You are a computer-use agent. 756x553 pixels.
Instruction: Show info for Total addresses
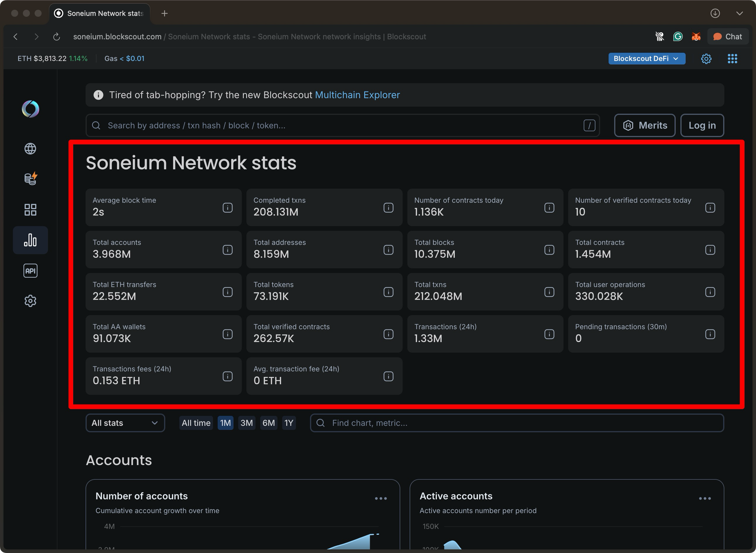(389, 250)
